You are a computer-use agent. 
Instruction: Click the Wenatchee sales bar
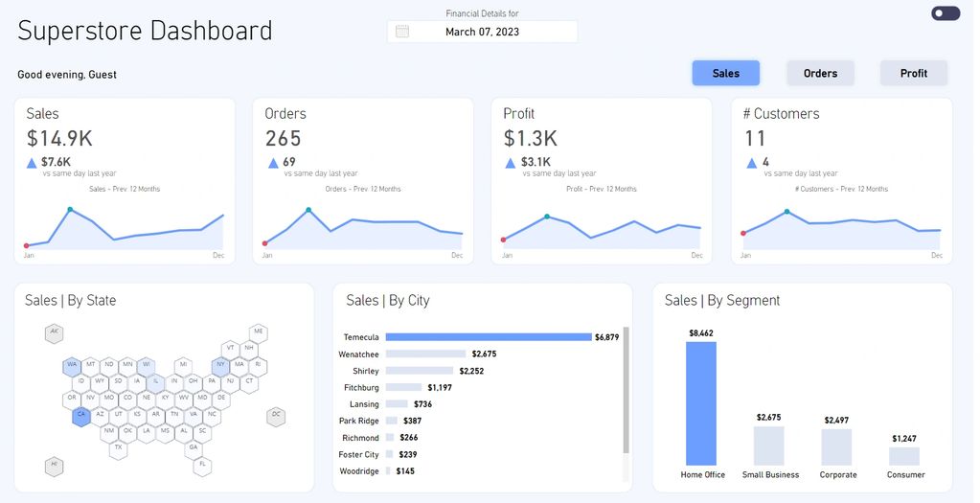(x=425, y=354)
